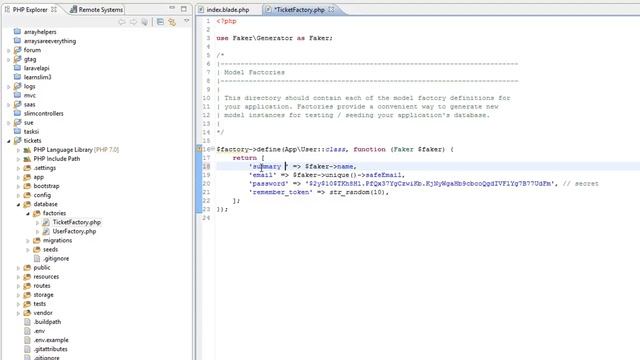Select the tests folder
This screenshot has height=360, width=640.
coord(40,304)
